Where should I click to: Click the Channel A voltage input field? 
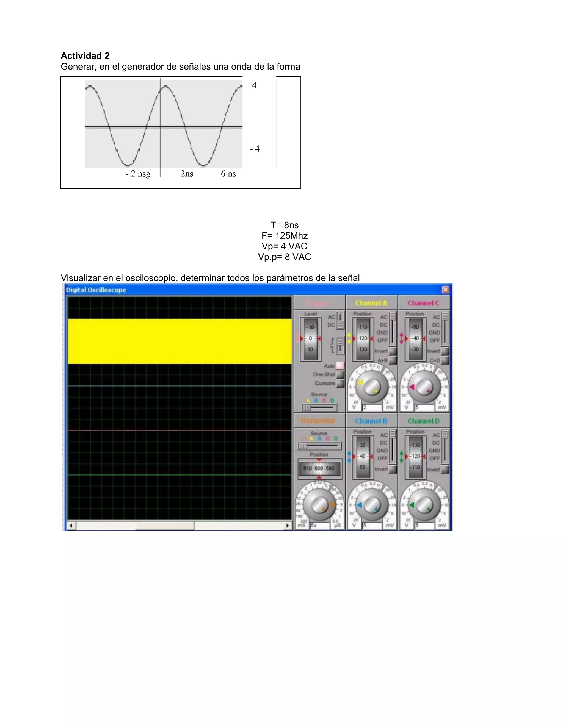(372, 407)
